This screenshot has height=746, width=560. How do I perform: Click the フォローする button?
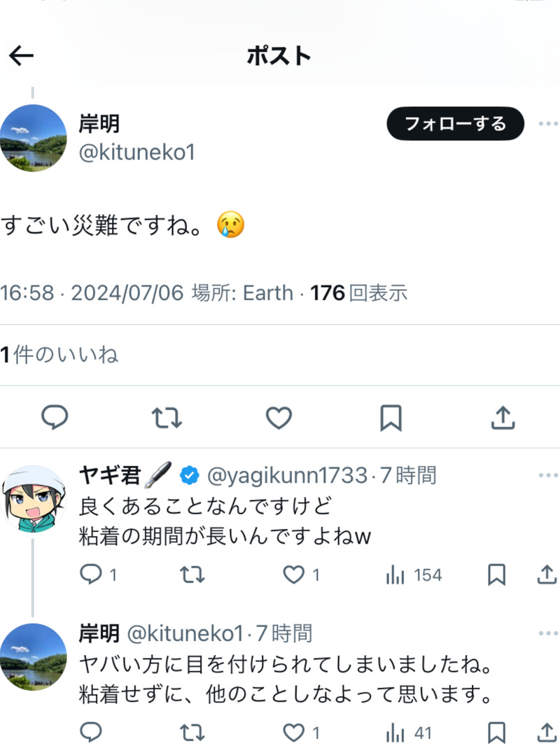pyautogui.click(x=455, y=125)
